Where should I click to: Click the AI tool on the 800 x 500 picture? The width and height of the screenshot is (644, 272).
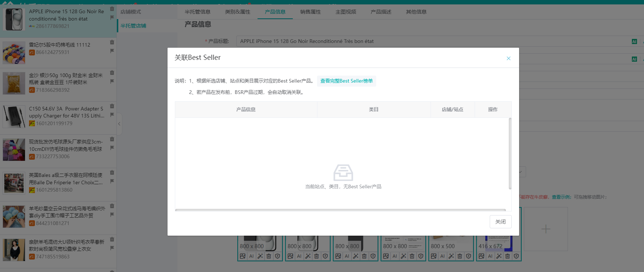[442, 256]
